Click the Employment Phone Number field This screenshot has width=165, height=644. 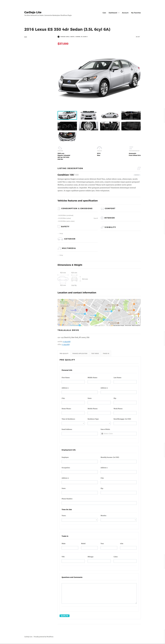[99, 503]
